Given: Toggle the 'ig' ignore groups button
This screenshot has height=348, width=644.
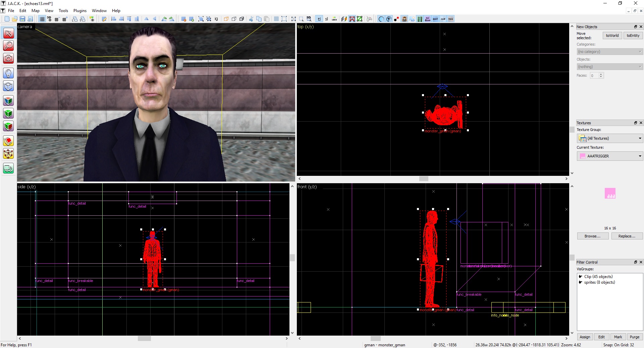Looking at the screenshot, I should pyautogui.click(x=216, y=19).
